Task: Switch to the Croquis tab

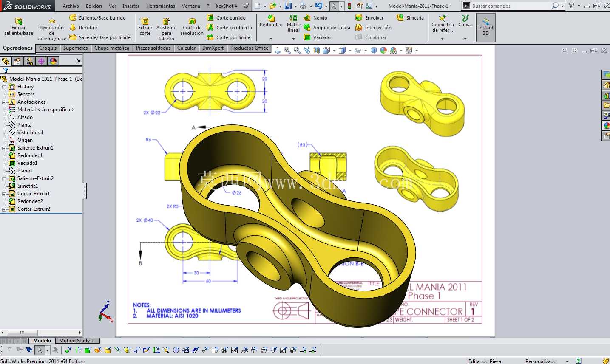Action: (x=48, y=48)
